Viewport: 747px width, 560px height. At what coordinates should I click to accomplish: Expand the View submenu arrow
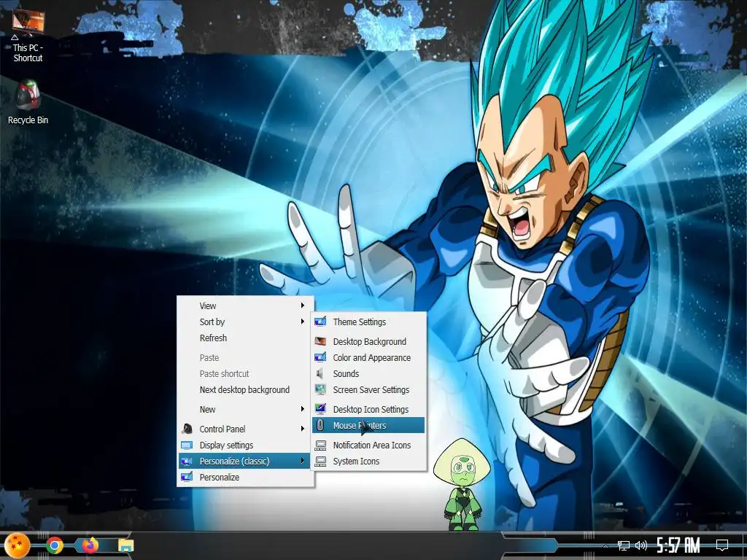click(x=303, y=306)
